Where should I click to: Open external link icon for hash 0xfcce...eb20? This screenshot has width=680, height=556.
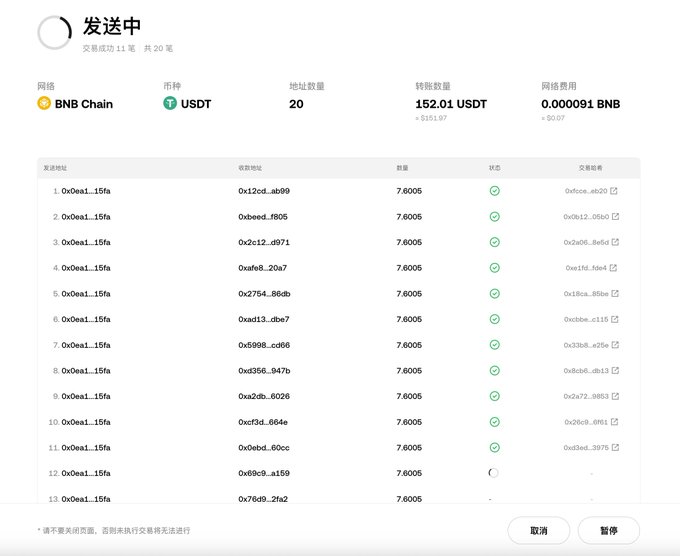click(614, 191)
